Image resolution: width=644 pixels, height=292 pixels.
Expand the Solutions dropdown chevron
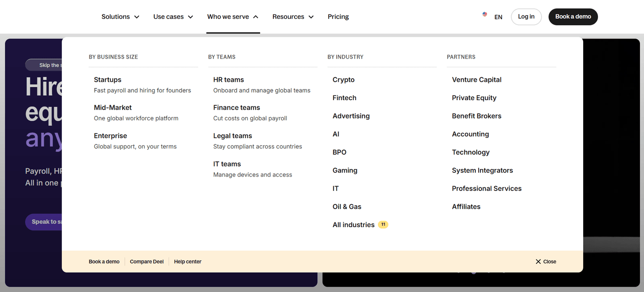tap(137, 17)
